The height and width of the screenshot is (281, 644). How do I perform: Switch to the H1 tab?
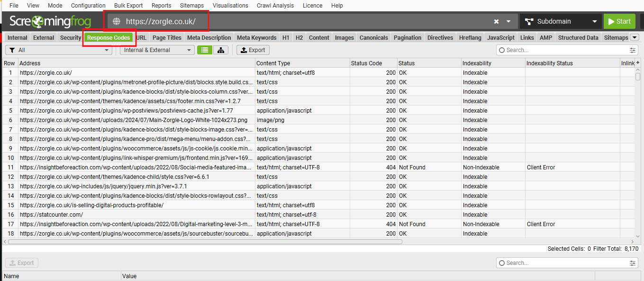coord(286,38)
